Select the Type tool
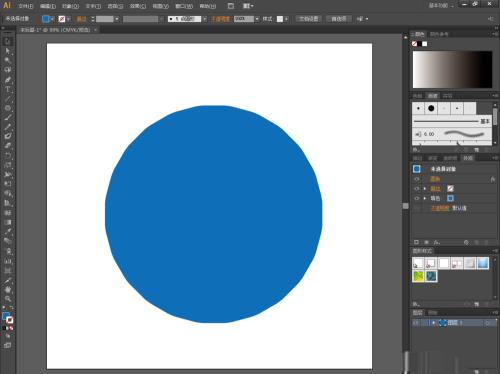The width and height of the screenshot is (500, 374). tap(8, 89)
